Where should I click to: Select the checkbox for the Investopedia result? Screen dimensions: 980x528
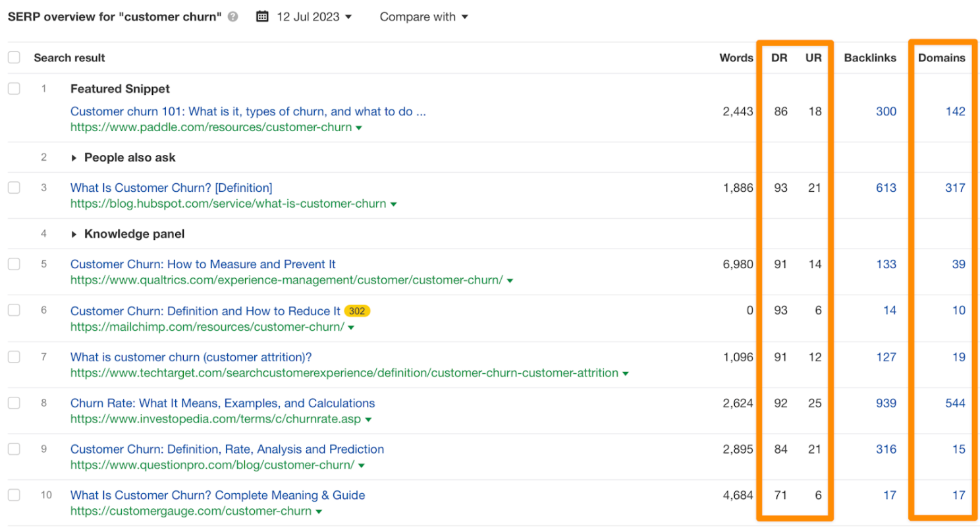(14, 403)
